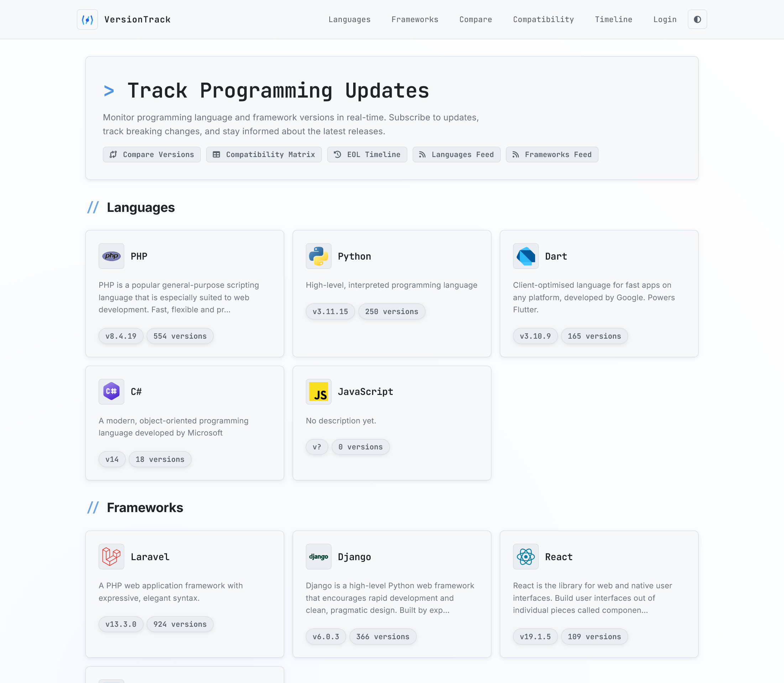This screenshot has height=683, width=784.
Task: Click the PHP language icon
Action: pos(111,256)
